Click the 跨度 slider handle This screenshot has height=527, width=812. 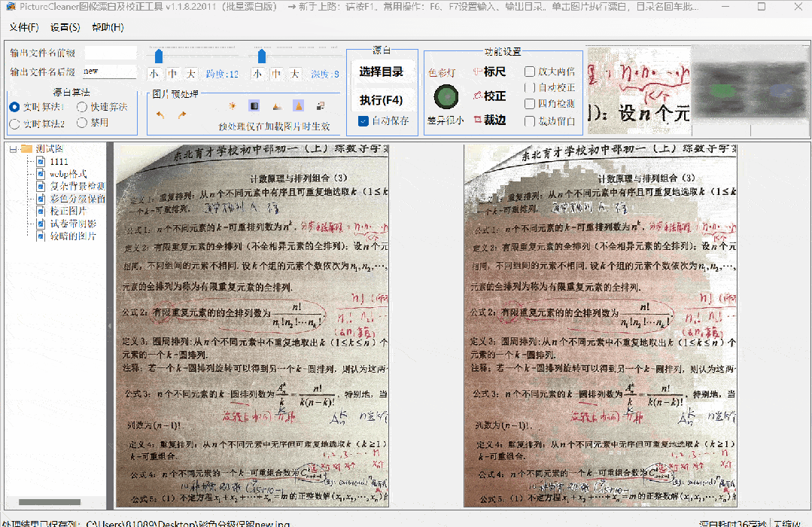(x=159, y=56)
